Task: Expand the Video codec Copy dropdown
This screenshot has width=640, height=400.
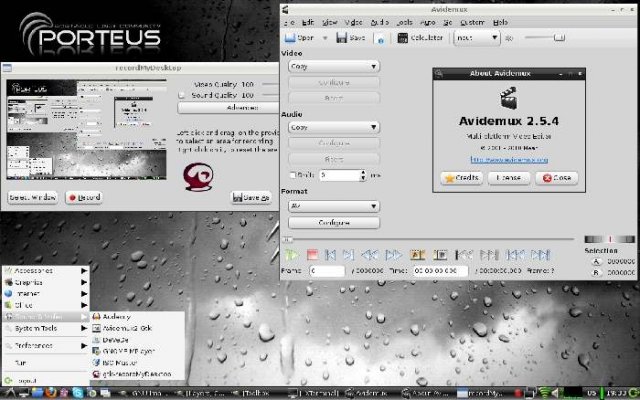Action: (x=332, y=66)
